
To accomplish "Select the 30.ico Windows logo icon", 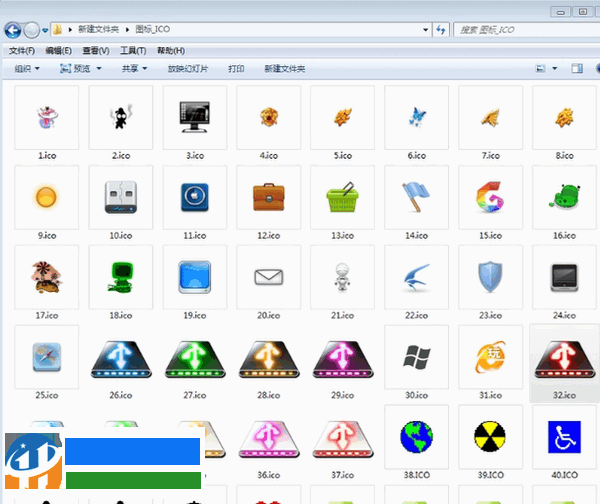I will click(416, 357).
